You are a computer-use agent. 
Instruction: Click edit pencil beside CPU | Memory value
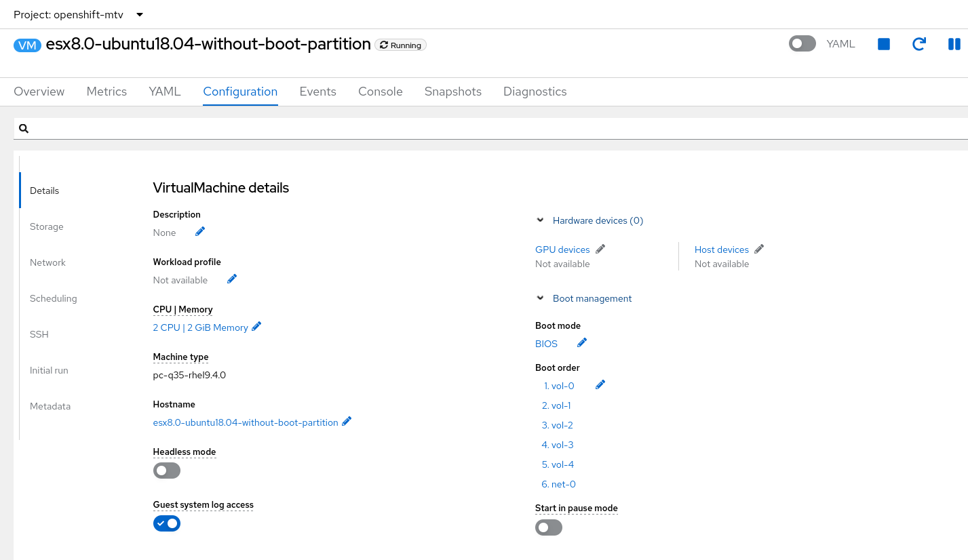(x=256, y=327)
